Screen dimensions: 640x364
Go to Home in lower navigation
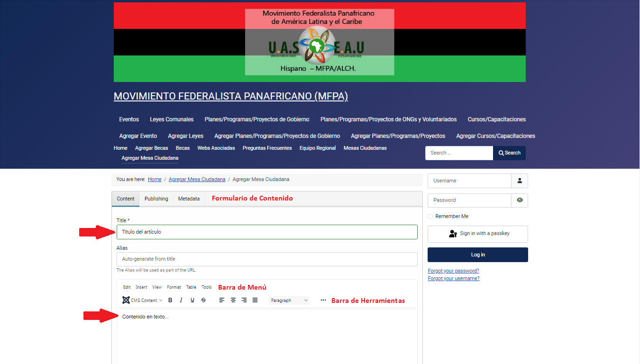120,148
